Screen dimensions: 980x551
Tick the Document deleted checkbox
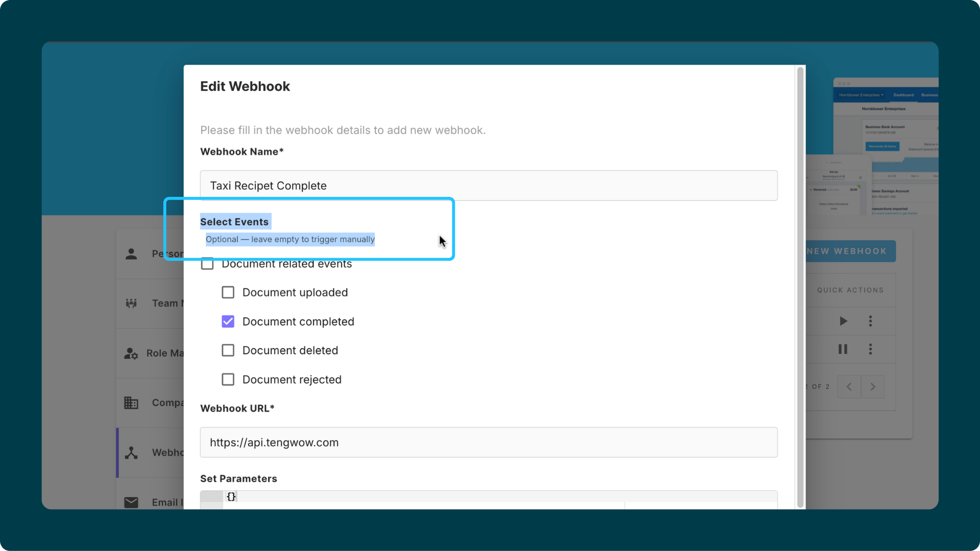228,350
